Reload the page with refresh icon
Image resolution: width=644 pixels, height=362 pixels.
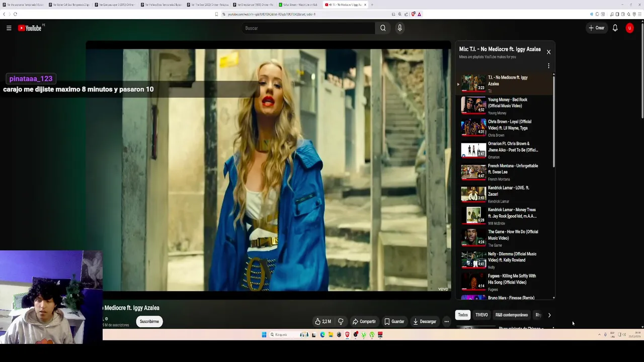(15, 14)
